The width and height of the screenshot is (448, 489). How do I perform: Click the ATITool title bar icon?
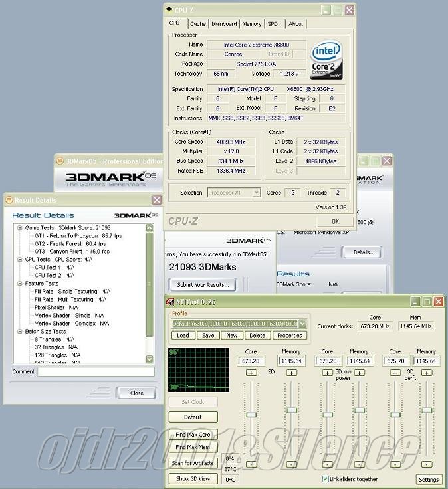(170, 302)
